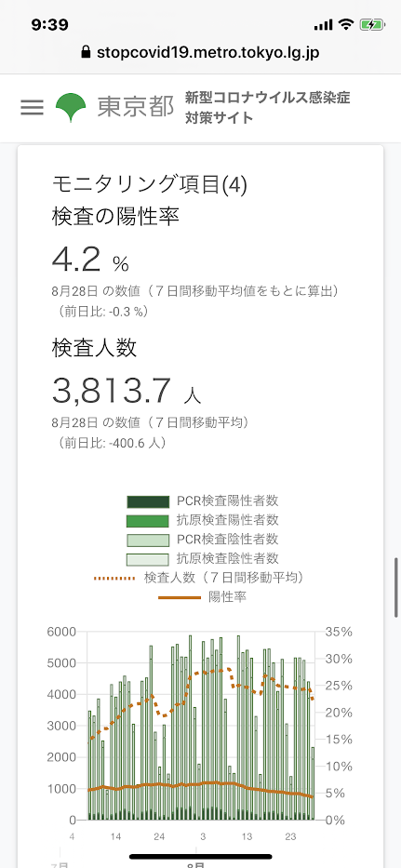Tap the home indicator bar at bottom
Screen dimensions: 401x868
pyautogui.click(x=201, y=857)
